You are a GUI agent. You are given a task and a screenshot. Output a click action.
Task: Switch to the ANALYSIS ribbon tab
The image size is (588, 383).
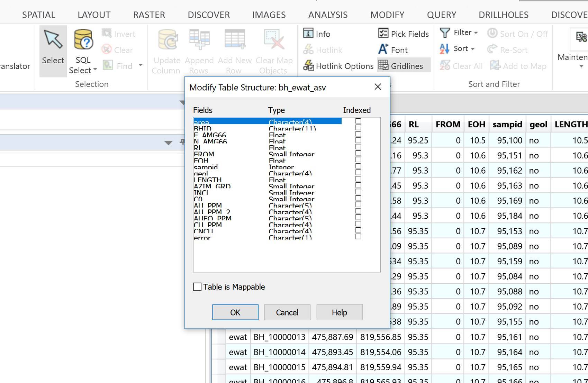328,15
